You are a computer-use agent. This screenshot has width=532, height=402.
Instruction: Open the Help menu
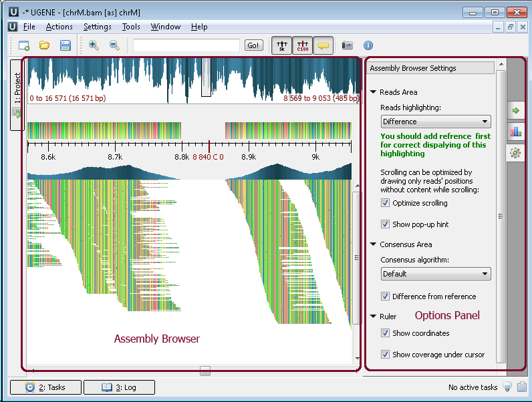pyautogui.click(x=199, y=27)
